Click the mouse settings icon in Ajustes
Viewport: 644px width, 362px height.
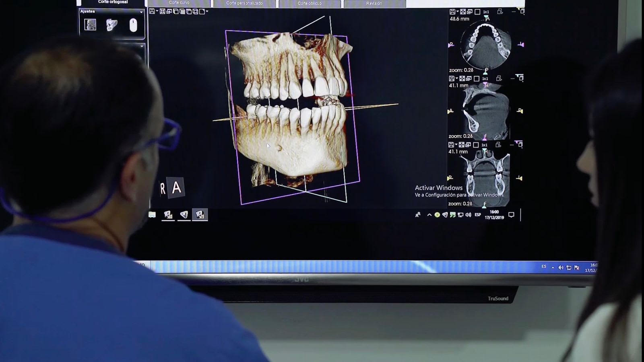pos(133,25)
